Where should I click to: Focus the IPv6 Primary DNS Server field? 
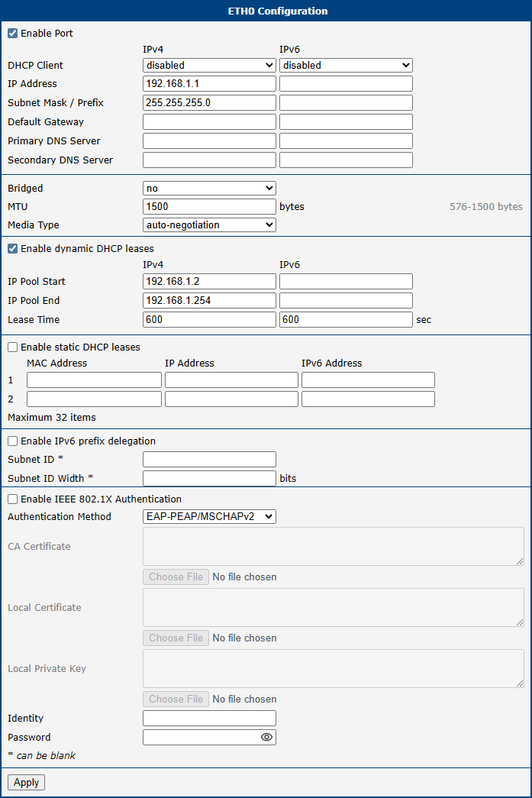coord(346,141)
